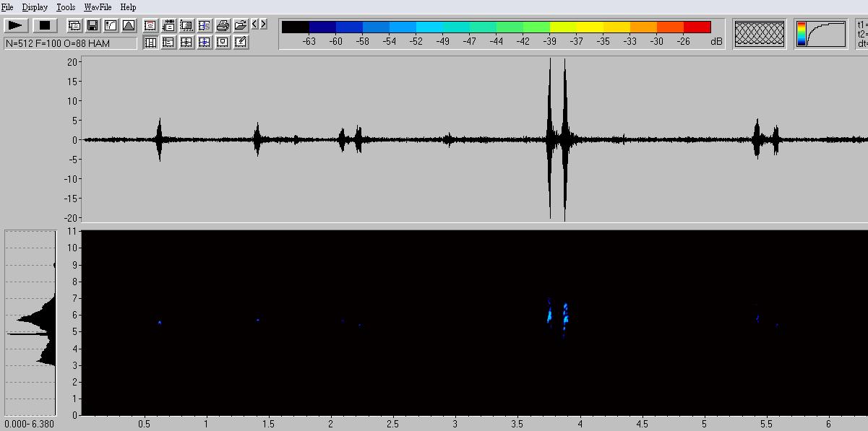Click the red -26 dB color swatch
868x431 pixels.
point(697,27)
